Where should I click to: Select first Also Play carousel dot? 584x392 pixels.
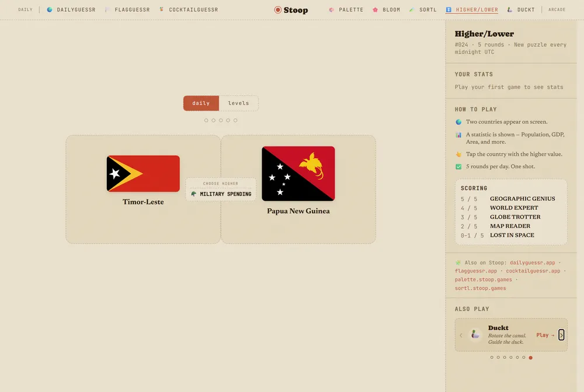pos(492,358)
